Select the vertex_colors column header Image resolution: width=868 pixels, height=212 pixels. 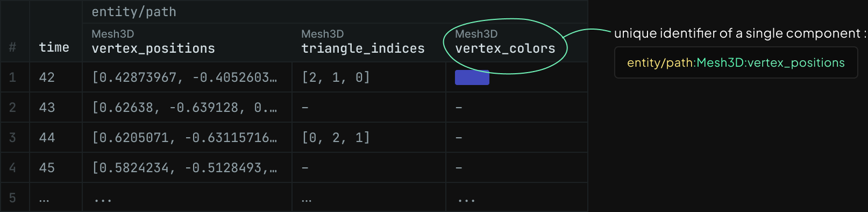(x=516, y=42)
